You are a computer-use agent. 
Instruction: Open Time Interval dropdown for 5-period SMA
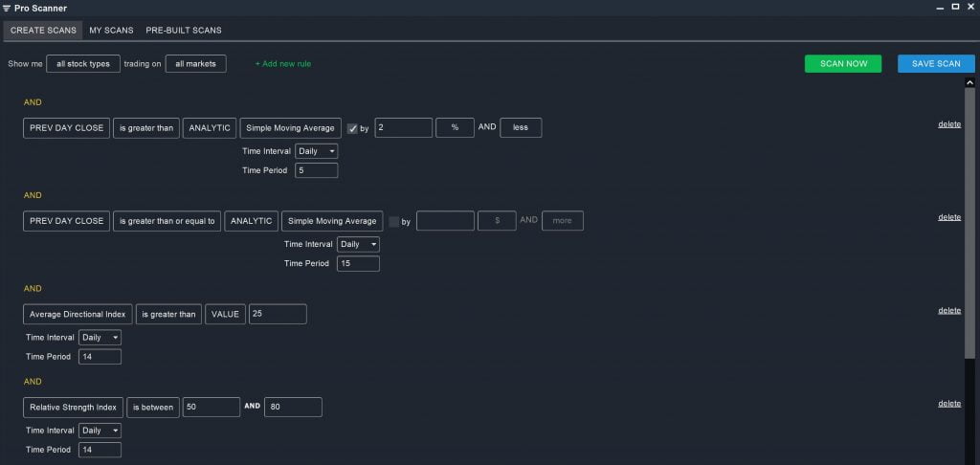316,151
